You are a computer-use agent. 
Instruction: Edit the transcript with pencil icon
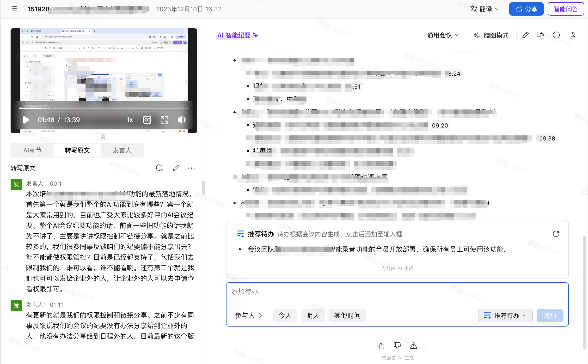click(x=176, y=168)
